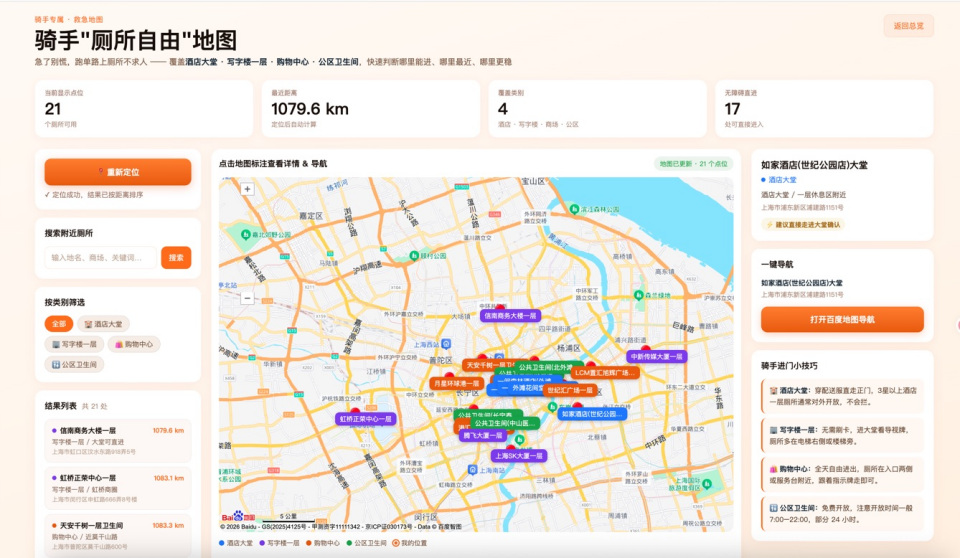Screen dimensions: 960x558
Task: Filter results by 购物中心 chip
Action: click(x=134, y=344)
